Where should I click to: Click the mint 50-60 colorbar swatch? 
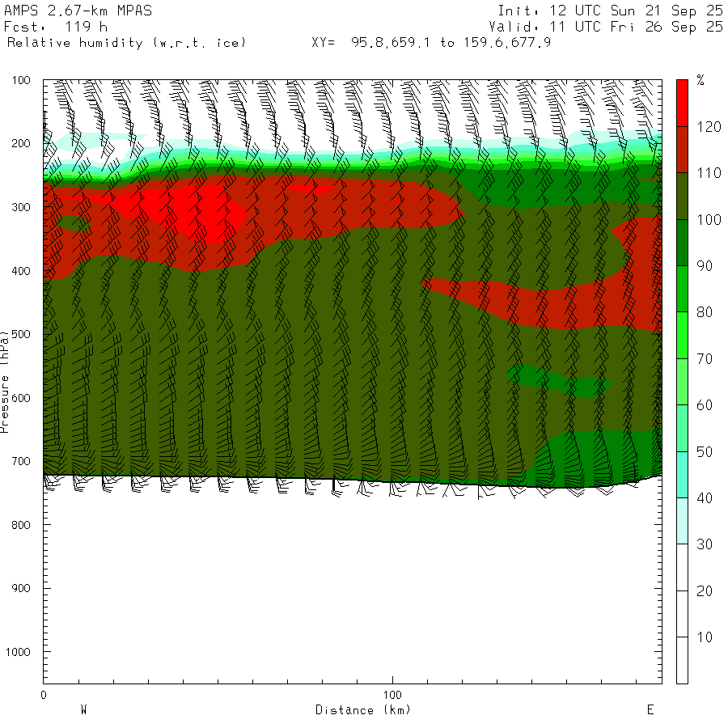coord(682,428)
